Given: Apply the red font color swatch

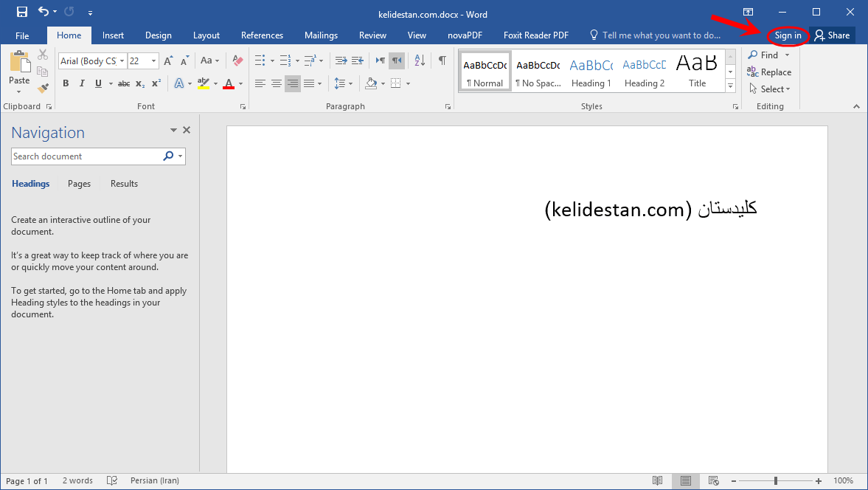Looking at the screenshot, I should pos(229,83).
